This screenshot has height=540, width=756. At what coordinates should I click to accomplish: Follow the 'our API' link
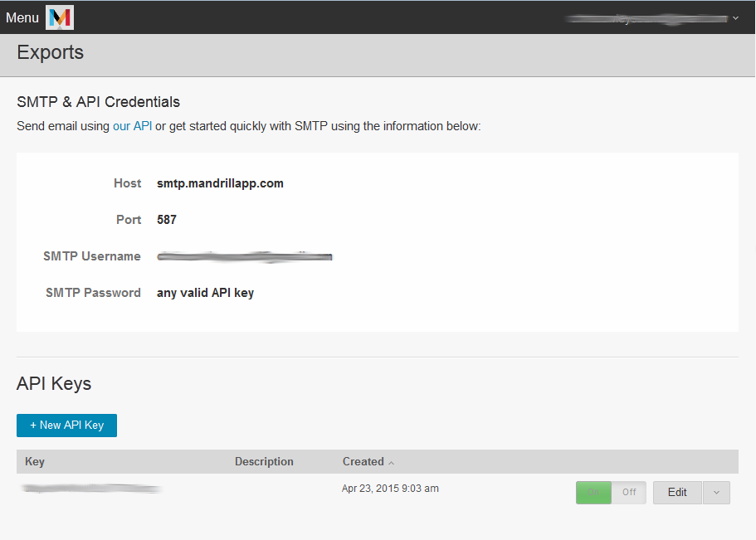[x=132, y=126]
